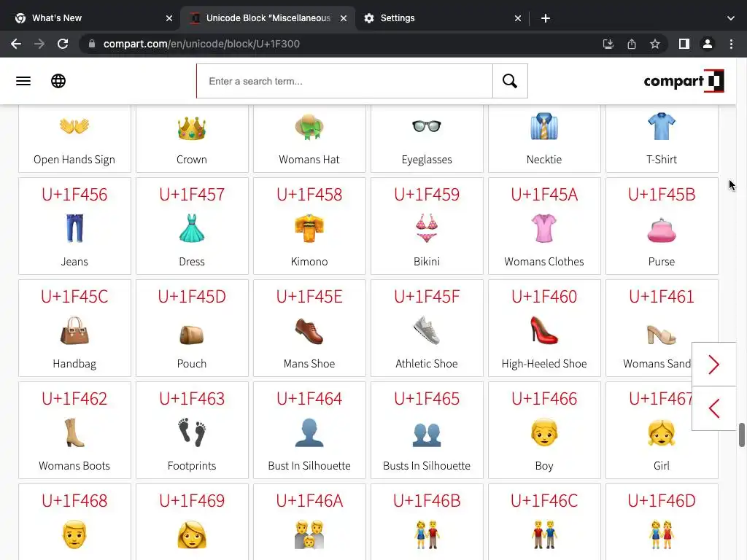Image resolution: width=747 pixels, height=560 pixels.
Task: Click the page vertical scrollbar thumb
Action: pyautogui.click(x=742, y=435)
